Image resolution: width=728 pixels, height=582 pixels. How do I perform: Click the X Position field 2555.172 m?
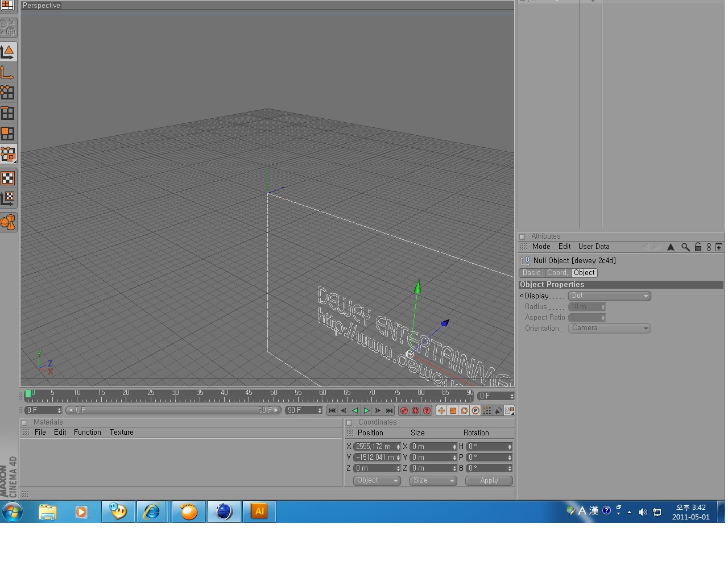click(x=377, y=447)
